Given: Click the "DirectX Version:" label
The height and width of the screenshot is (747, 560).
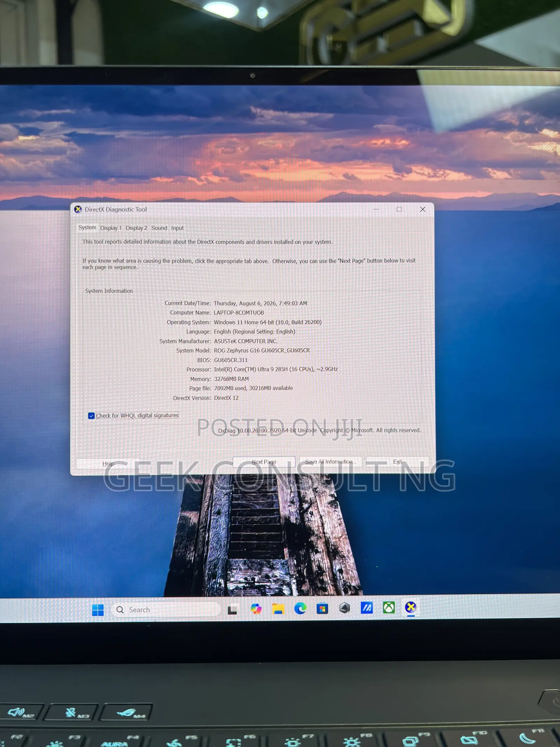Looking at the screenshot, I should click(192, 398).
